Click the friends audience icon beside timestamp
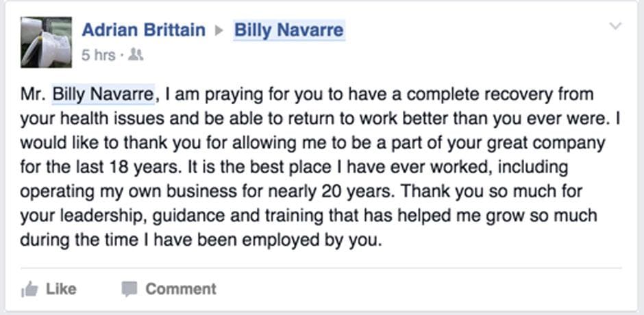Screen dimensions: 644x315 (x=136, y=55)
